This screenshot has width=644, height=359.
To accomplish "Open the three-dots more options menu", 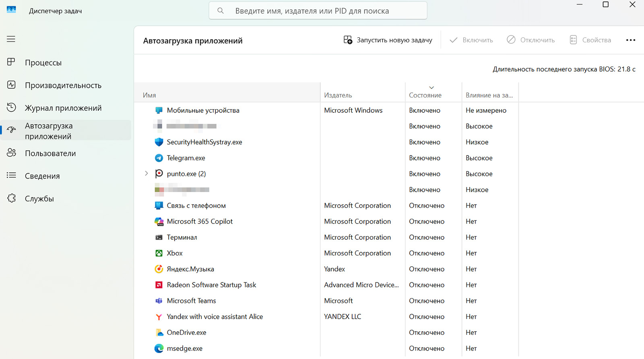I will click(631, 40).
